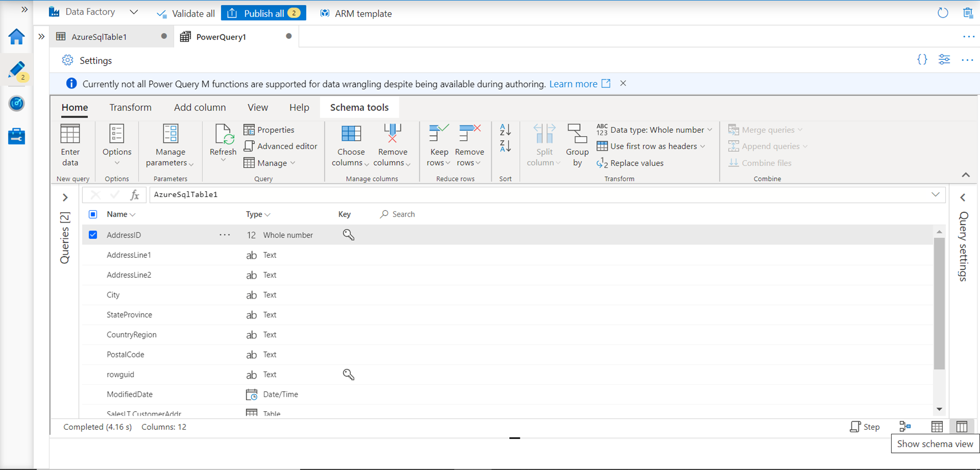This screenshot has width=980, height=470.
Task: Show diagram view icon in status bar
Action: coord(905,427)
